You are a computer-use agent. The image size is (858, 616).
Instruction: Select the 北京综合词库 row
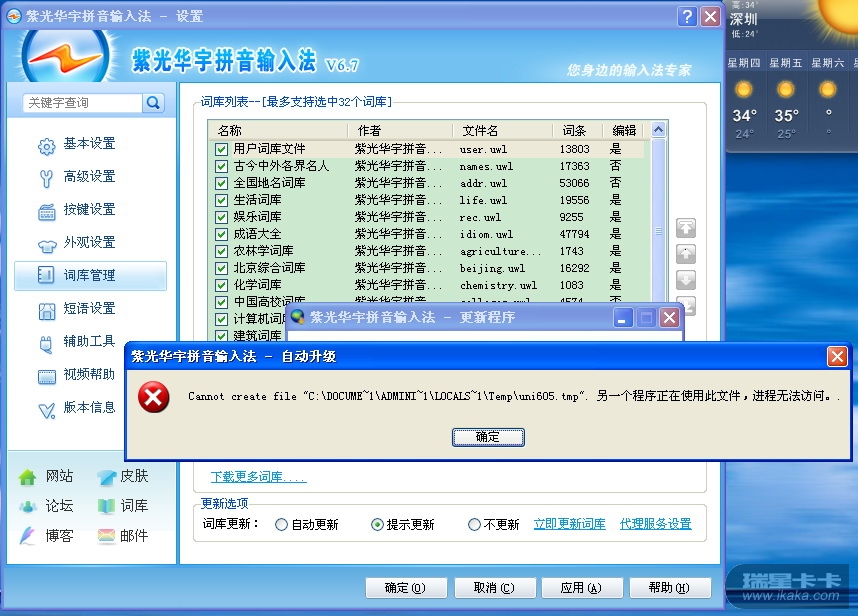click(430, 268)
